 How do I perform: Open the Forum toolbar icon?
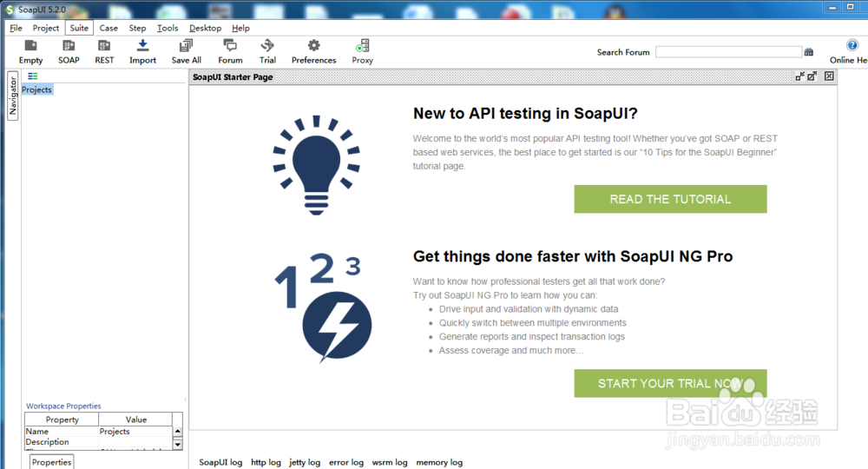(x=230, y=52)
